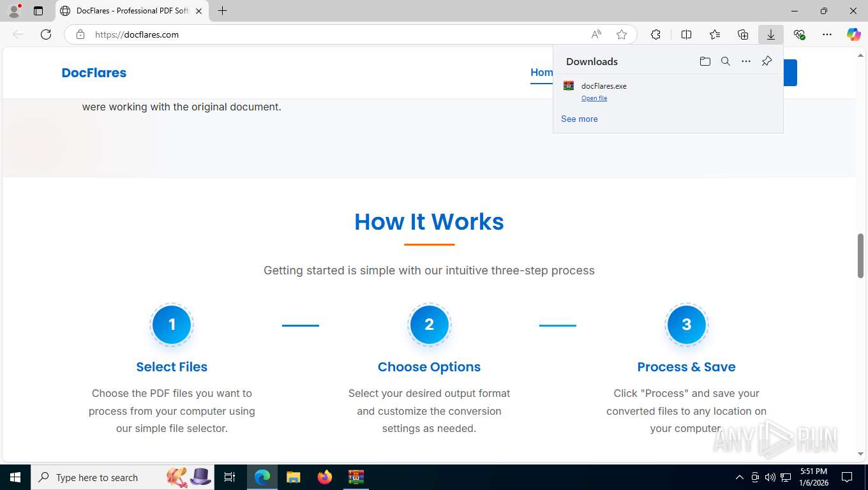Image resolution: width=868 pixels, height=490 pixels.
Task: Open the notification center icon
Action: click(x=847, y=477)
